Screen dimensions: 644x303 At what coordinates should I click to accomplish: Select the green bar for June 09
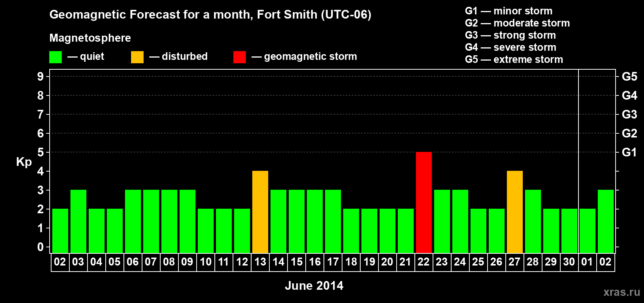(x=187, y=221)
